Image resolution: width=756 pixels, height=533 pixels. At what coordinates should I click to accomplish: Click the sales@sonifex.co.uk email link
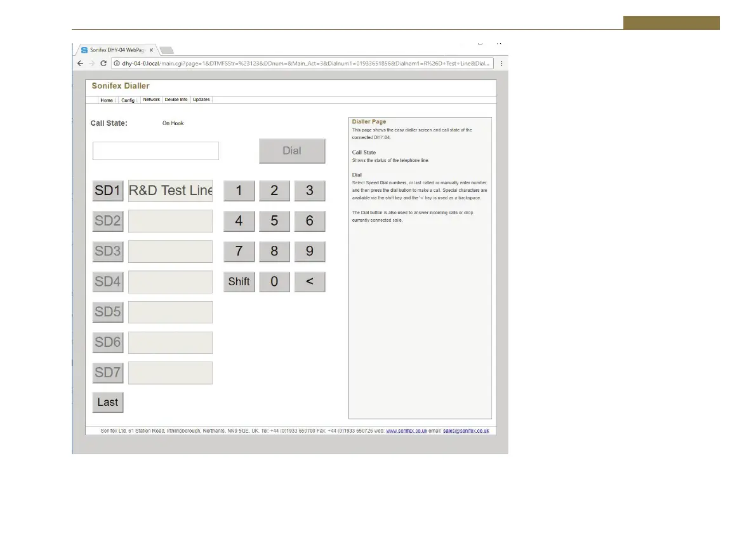coord(466,431)
